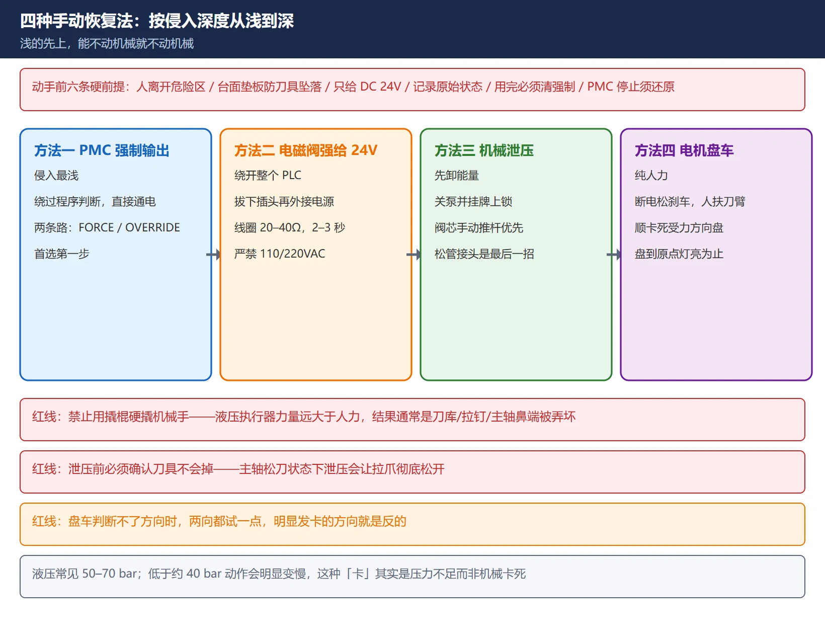The width and height of the screenshot is (825, 644).
Task: Click line 断电松刹车，人扶刀臂
Action: [690, 202]
